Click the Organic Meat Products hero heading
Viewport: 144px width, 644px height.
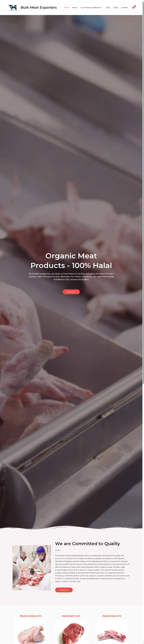coord(71,261)
